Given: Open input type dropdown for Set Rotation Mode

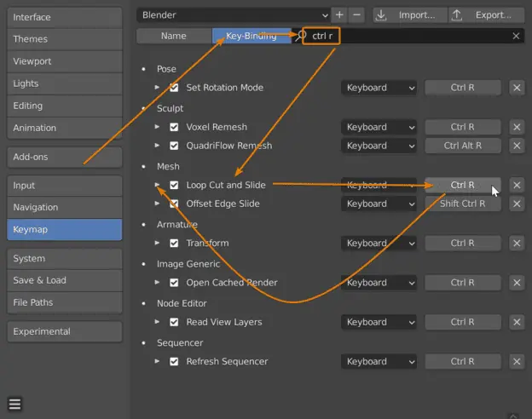Looking at the screenshot, I should tap(379, 88).
